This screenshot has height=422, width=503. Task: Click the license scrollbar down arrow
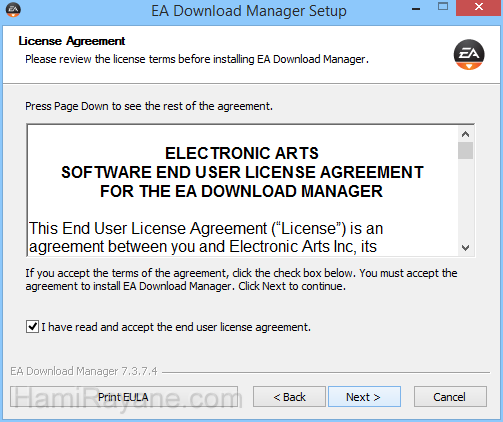465,248
